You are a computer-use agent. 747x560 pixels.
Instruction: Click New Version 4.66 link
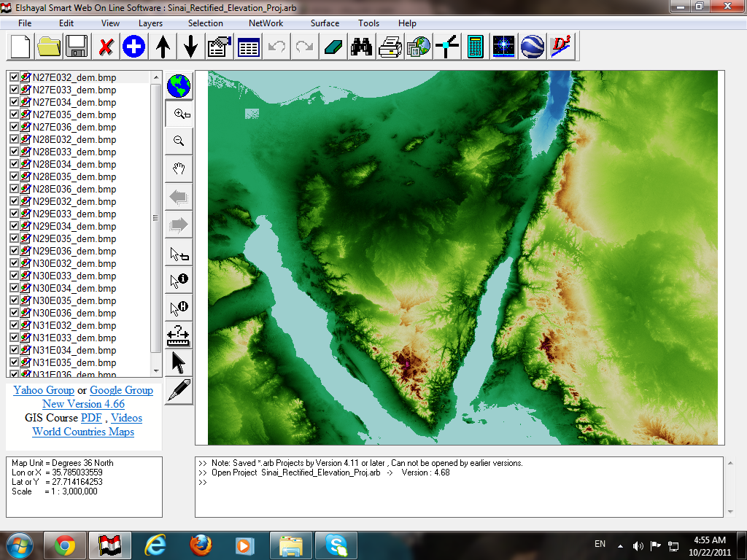tap(83, 404)
